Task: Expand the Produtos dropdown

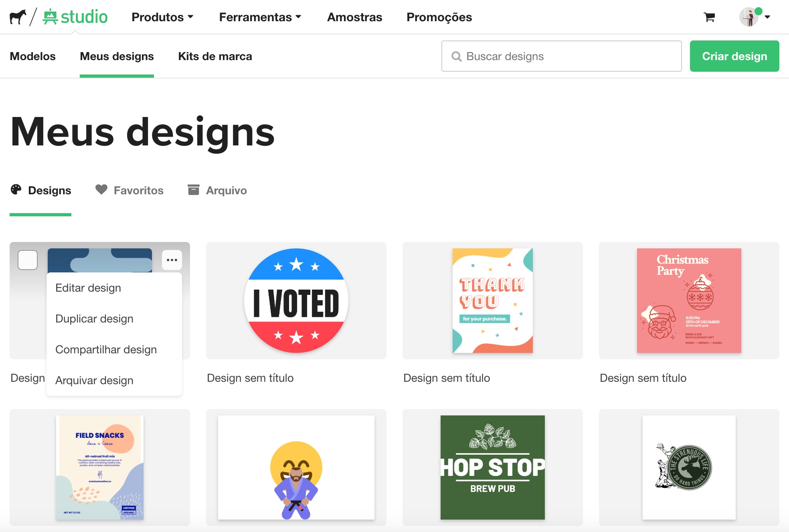Action: (x=162, y=17)
